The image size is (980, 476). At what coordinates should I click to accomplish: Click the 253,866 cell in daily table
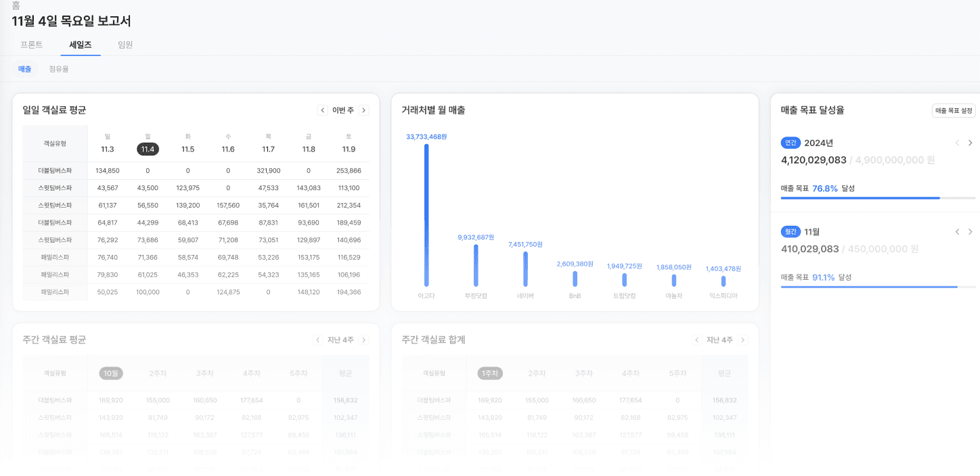349,170
